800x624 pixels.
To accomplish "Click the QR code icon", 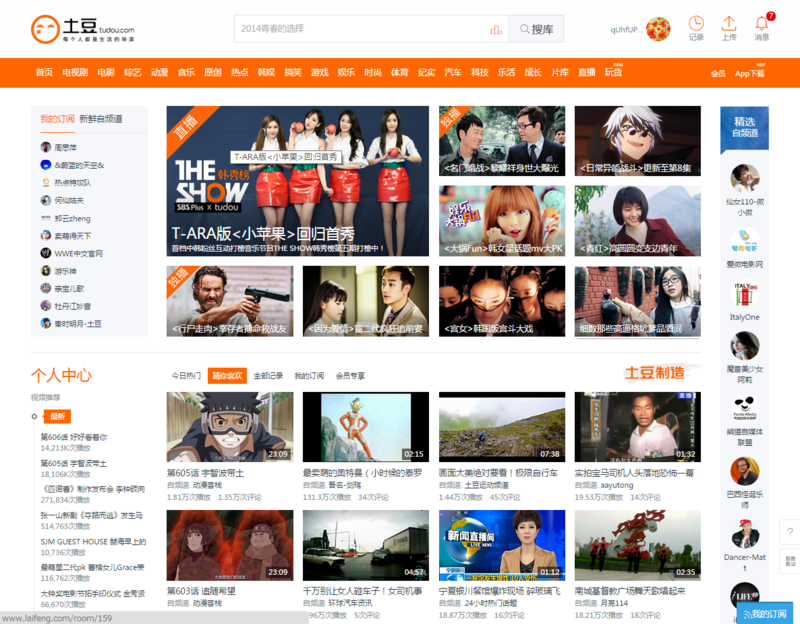I will point(790,561).
